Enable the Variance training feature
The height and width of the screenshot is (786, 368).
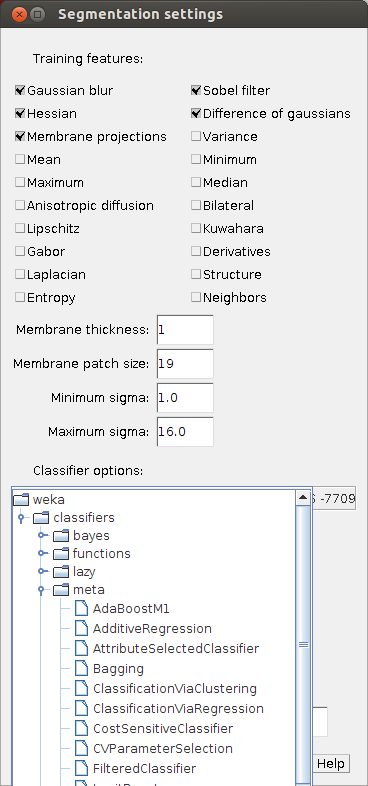[x=196, y=136]
